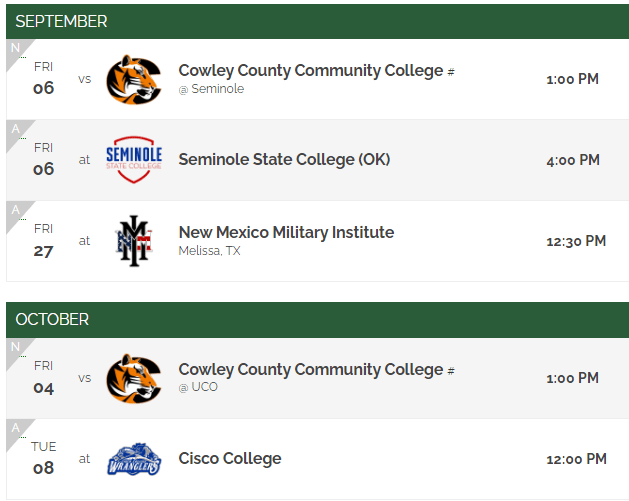Click the New Mexico Military Institute logo
The width and height of the screenshot is (629, 501).
pos(133,240)
